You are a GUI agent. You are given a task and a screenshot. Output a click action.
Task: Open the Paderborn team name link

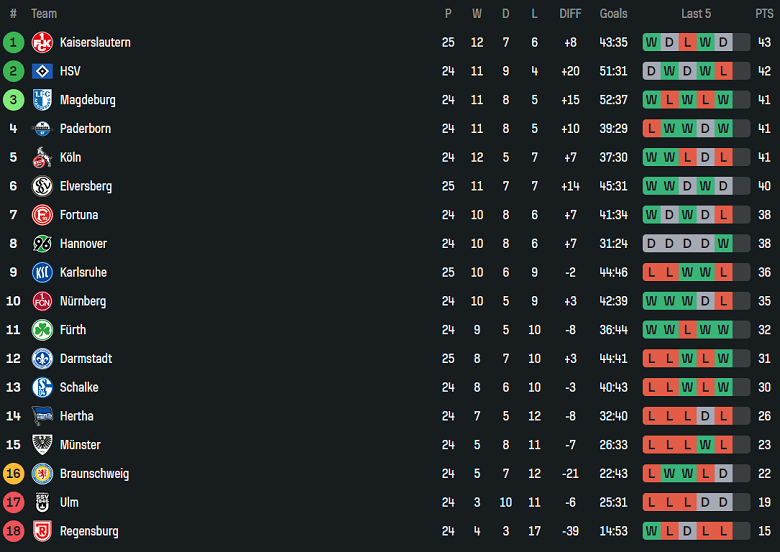coord(85,129)
